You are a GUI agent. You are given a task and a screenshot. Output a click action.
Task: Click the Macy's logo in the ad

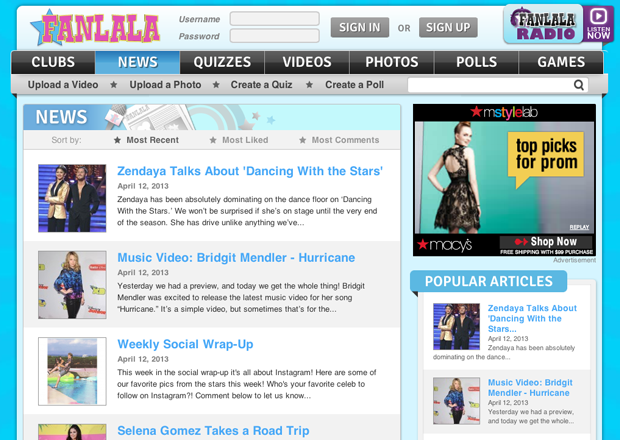pos(445,245)
